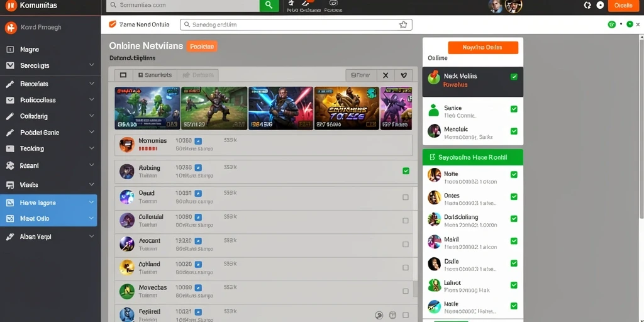
Task: Toggle the Menotulc green checkbox
Action: click(513, 131)
